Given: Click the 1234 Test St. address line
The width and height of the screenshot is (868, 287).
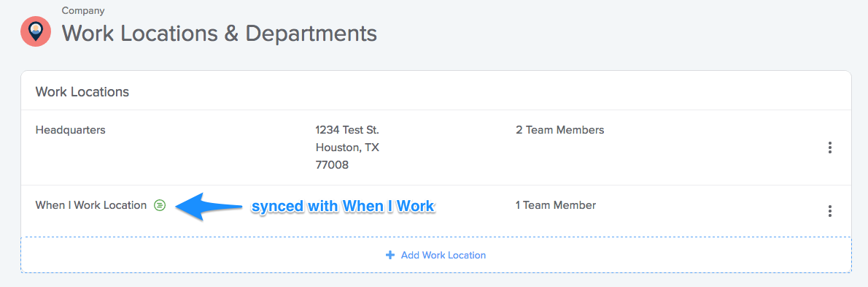Looking at the screenshot, I should coord(347,130).
